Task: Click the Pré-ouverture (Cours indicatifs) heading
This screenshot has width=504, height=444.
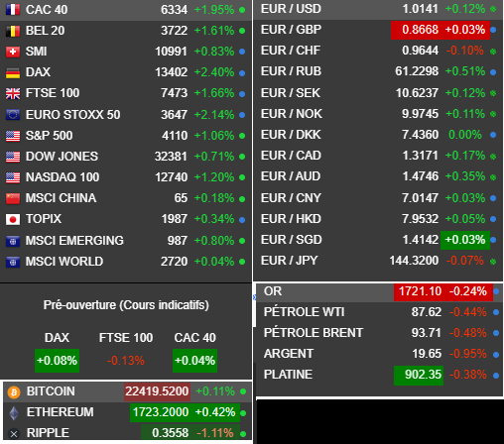Action: click(x=126, y=305)
